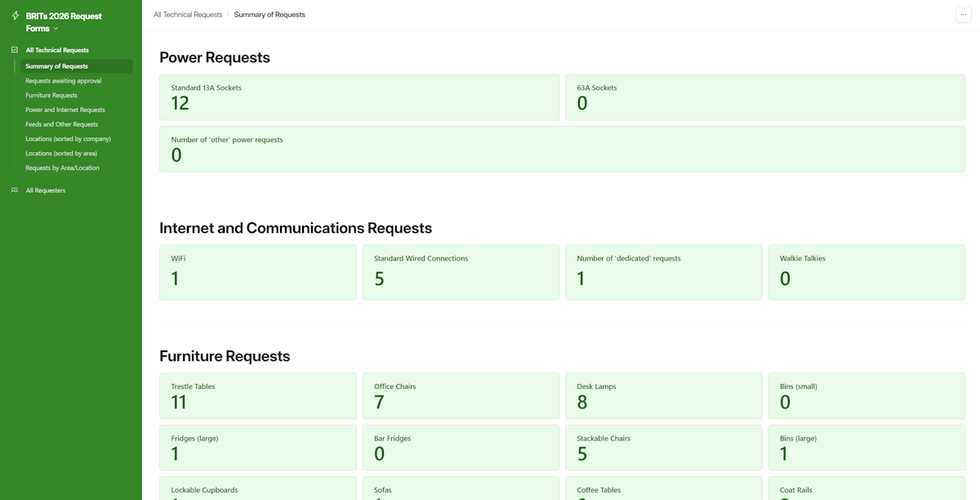Open Feeds and Other Requests
This screenshot has height=500, width=980.
[61, 124]
